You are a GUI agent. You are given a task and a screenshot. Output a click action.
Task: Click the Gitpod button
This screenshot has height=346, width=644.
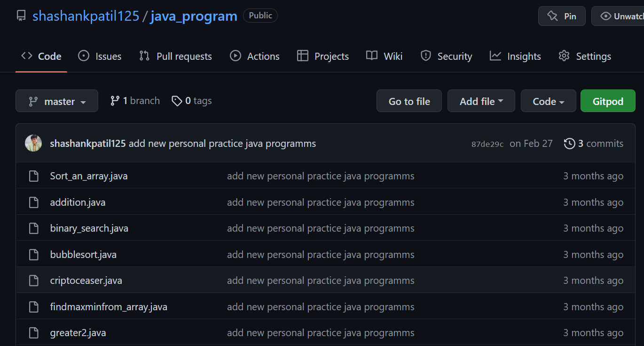coord(608,101)
